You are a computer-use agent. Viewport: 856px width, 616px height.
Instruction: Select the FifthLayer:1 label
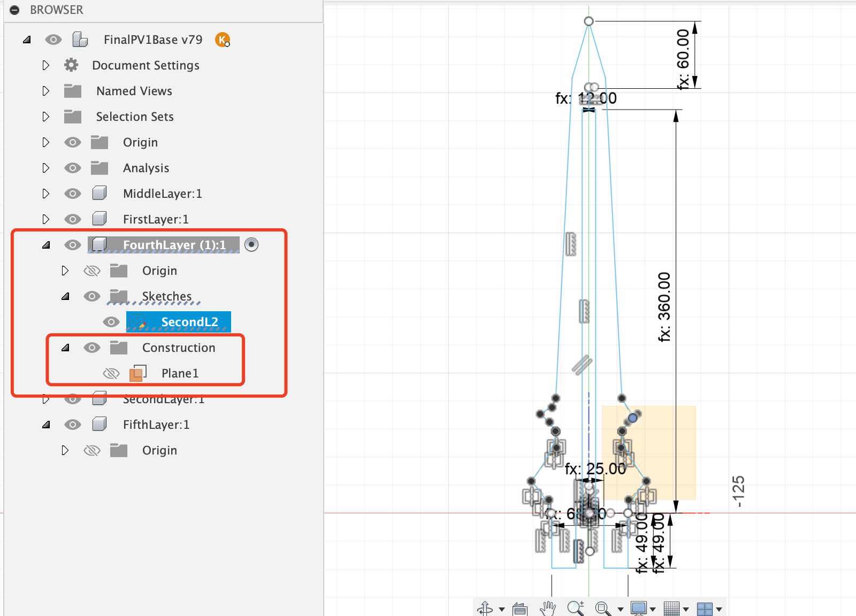pos(156,425)
